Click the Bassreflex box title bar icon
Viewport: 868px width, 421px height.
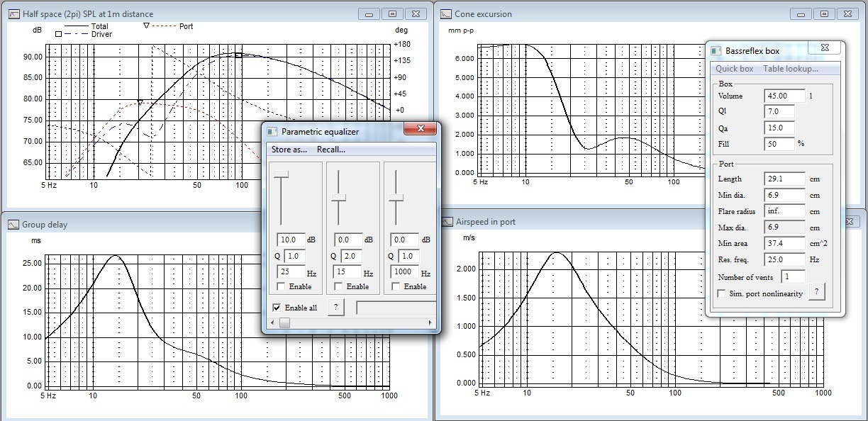coord(716,51)
